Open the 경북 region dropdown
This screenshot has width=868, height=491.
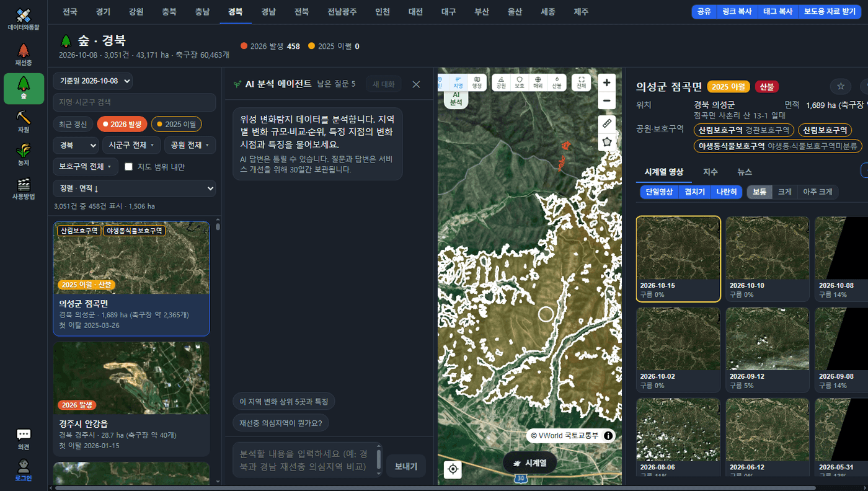click(x=76, y=146)
